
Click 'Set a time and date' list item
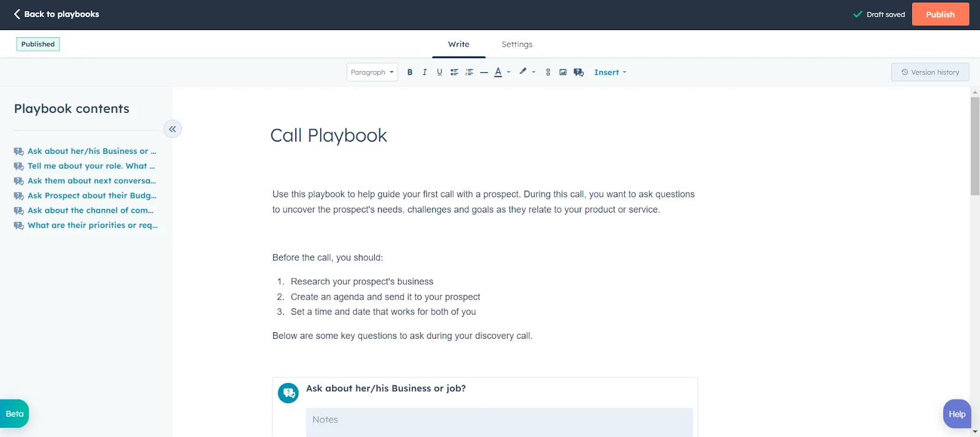coord(383,312)
